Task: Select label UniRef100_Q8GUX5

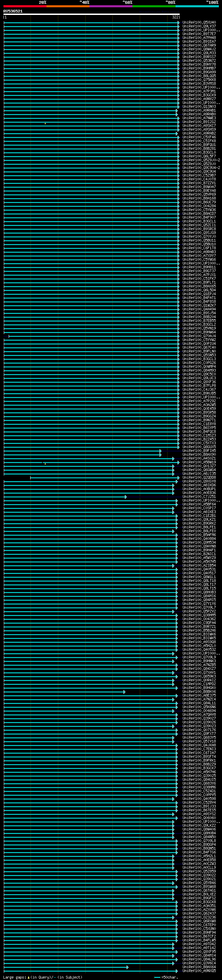Action: pos(199,447)
